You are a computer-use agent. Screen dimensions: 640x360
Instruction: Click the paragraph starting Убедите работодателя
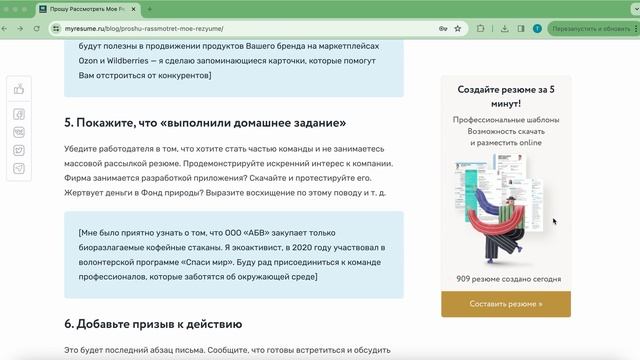228,171
